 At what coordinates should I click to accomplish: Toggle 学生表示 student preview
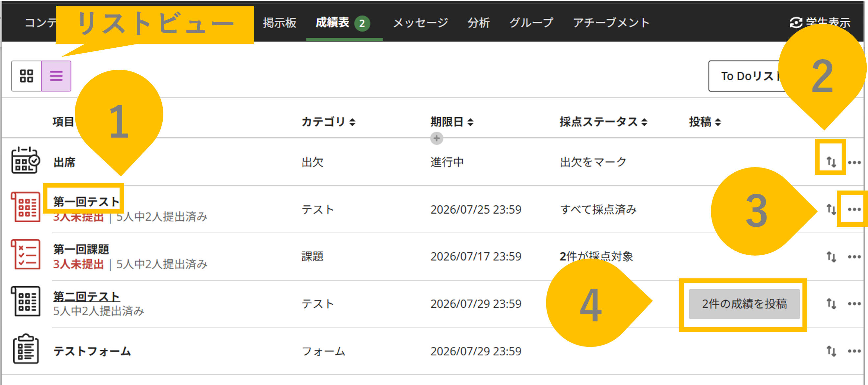click(820, 23)
